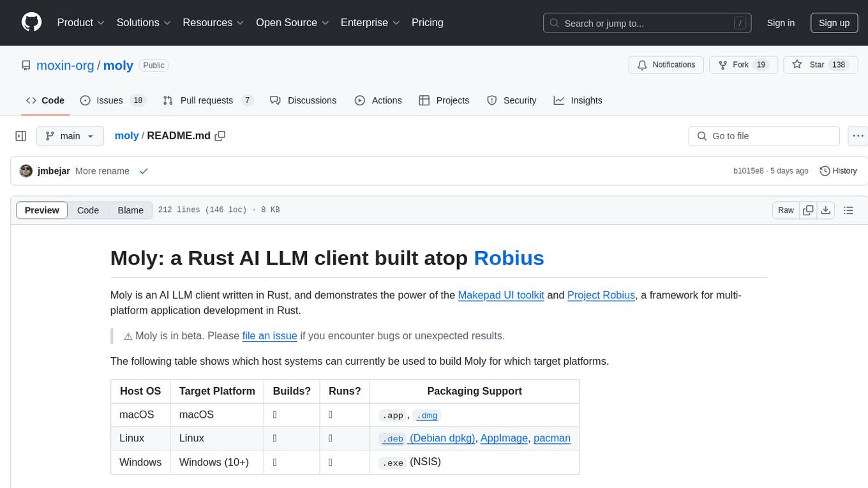Open the pacman link

coord(552,438)
